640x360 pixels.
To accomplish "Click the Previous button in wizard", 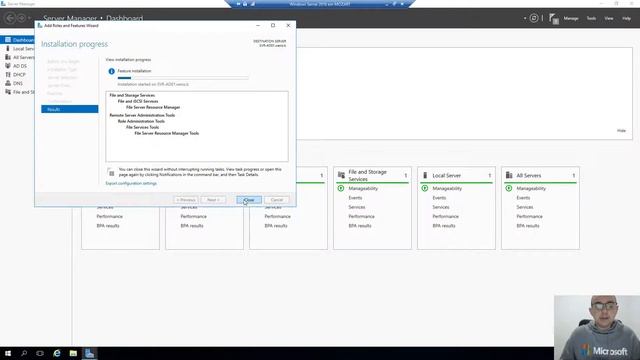I will 186,200.
